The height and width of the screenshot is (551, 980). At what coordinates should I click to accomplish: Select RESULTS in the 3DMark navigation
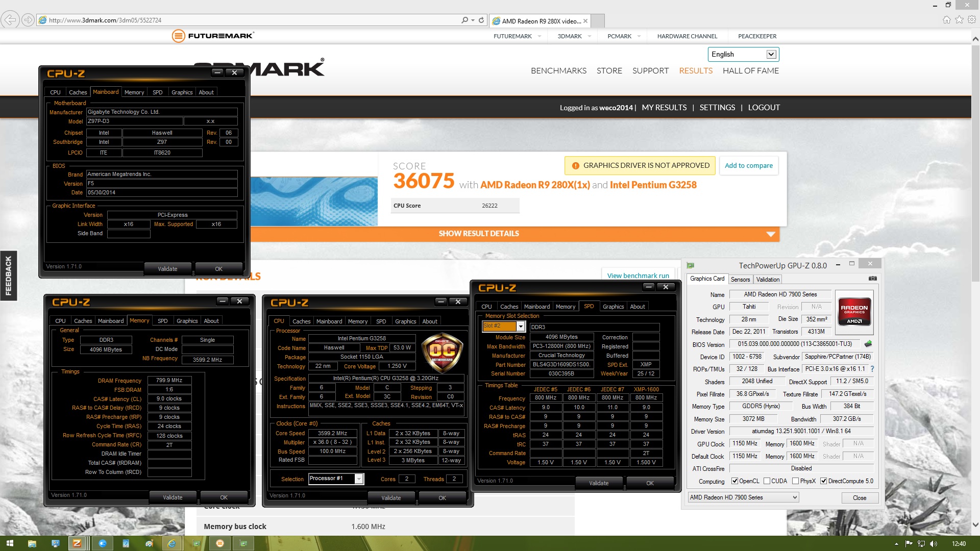pos(696,71)
